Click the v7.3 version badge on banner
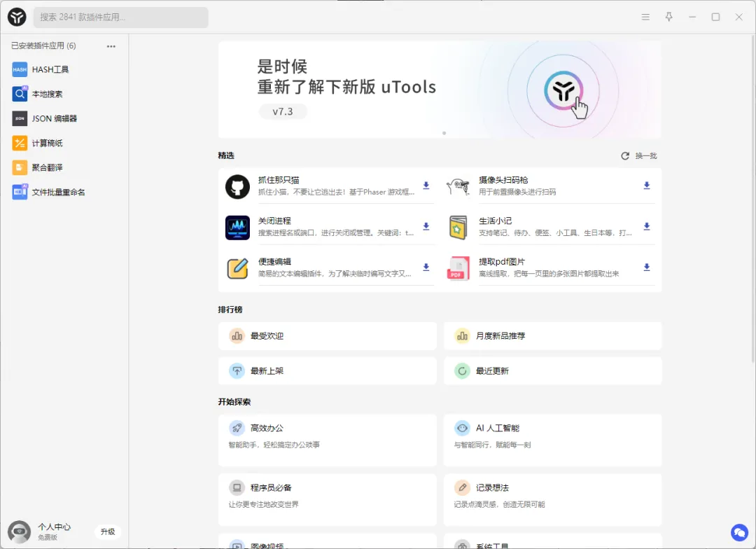This screenshot has width=756, height=549. 283,111
